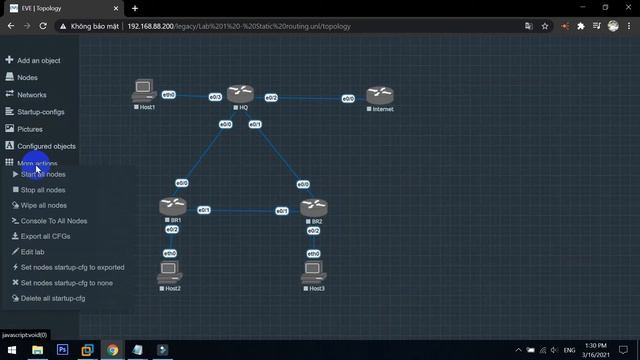Click the browser Back arrow

(x=11, y=26)
